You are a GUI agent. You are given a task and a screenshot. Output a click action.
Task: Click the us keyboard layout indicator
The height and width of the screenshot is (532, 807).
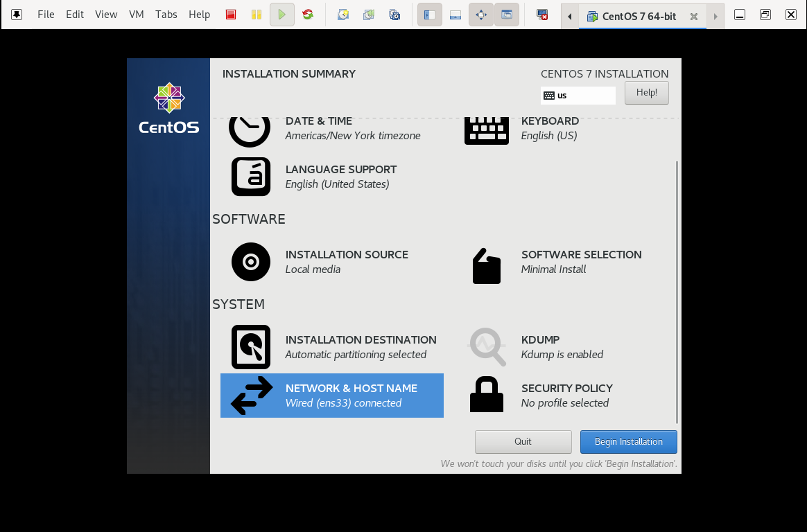click(x=578, y=95)
